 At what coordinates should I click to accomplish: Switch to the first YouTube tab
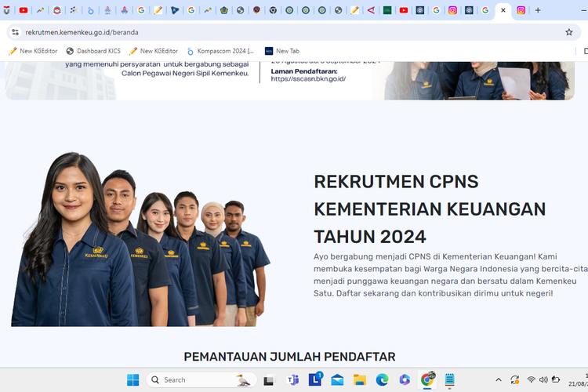(24, 10)
